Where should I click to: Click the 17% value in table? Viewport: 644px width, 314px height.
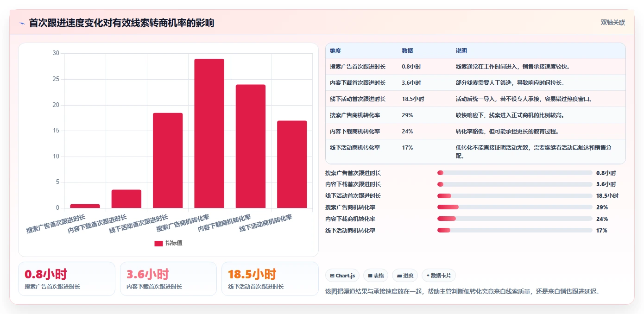(x=408, y=148)
